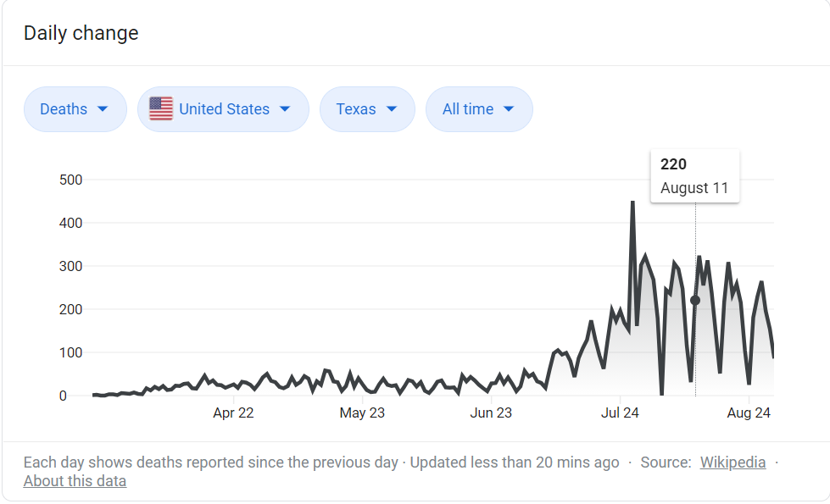Open the Deaths metric dropdown
This screenshot has width=830, height=504.
click(x=75, y=109)
